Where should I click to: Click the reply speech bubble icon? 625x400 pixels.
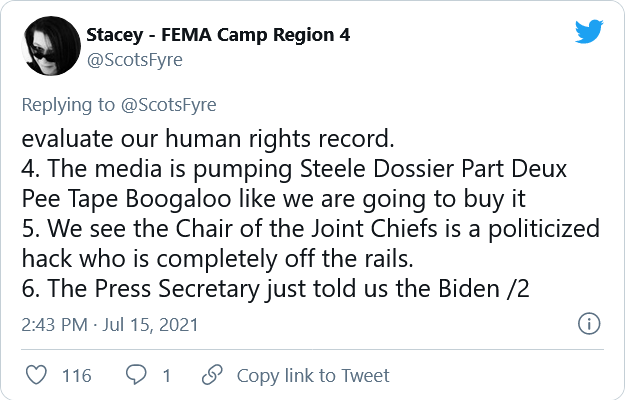pos(134,376)
